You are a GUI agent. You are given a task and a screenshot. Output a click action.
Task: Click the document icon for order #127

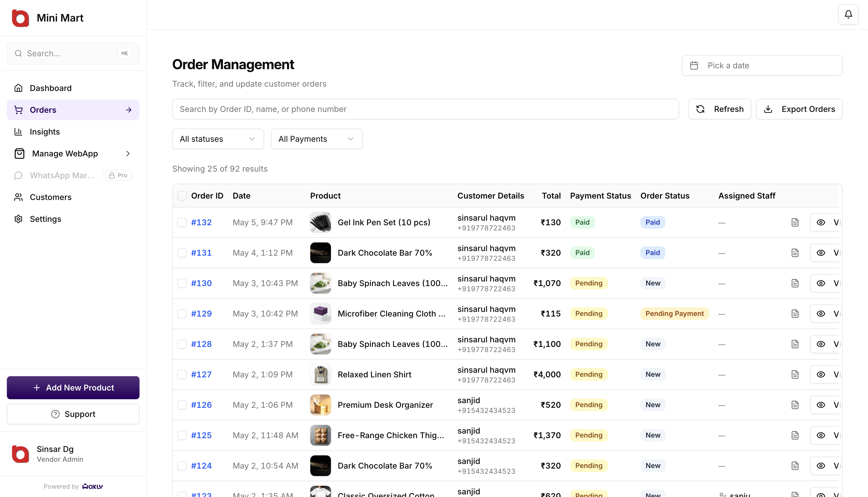pyautogui.click(x=795, y=374)
